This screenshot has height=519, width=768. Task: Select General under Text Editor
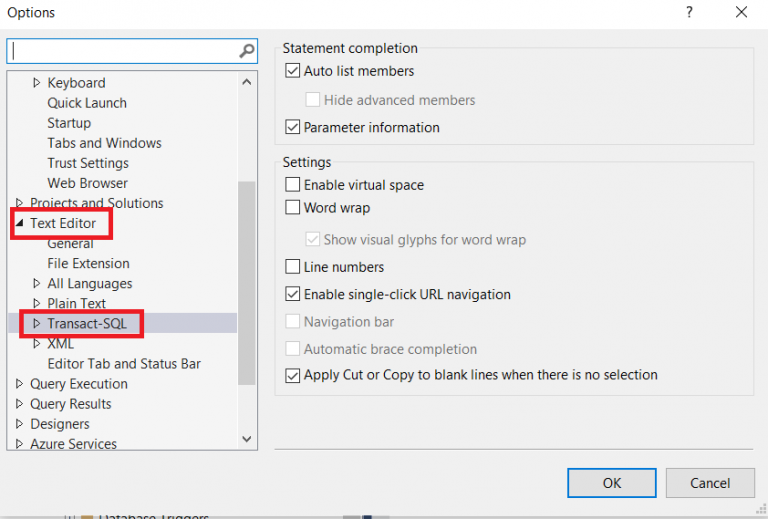pos(70,243)
